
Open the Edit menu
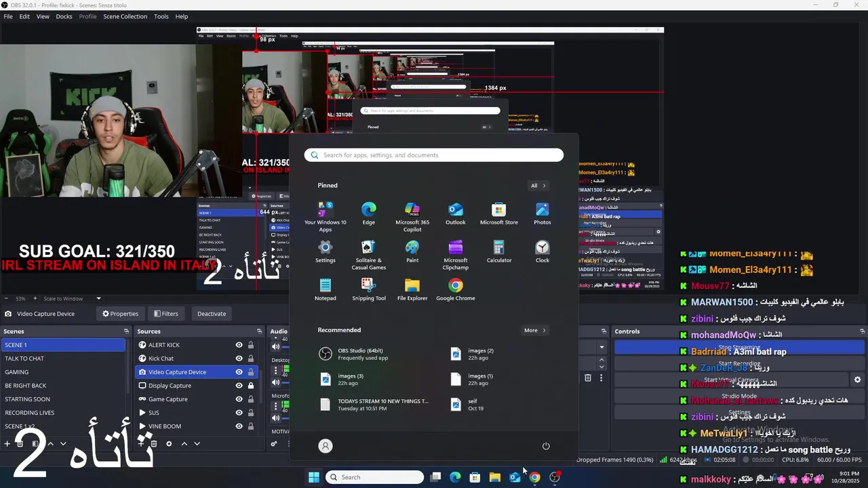tap(24, 16)
